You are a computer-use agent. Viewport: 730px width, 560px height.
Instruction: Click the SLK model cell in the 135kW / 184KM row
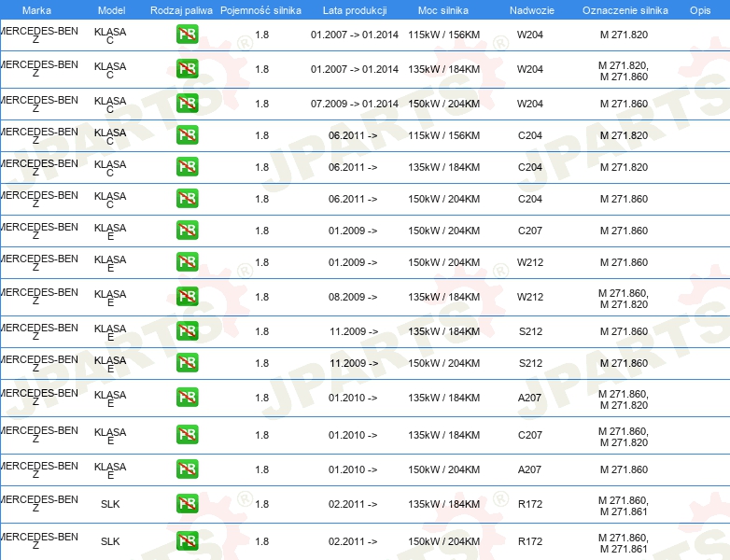click(110, 504)
